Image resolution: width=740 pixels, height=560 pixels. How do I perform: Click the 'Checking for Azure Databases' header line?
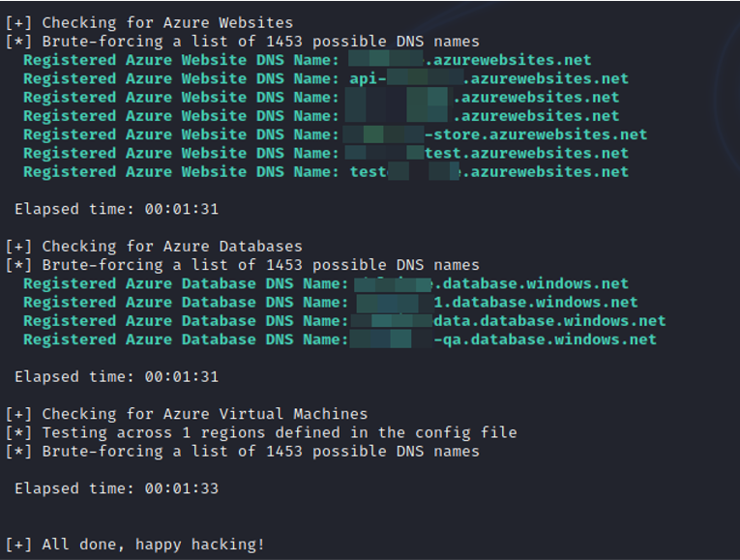click(154, 247)
